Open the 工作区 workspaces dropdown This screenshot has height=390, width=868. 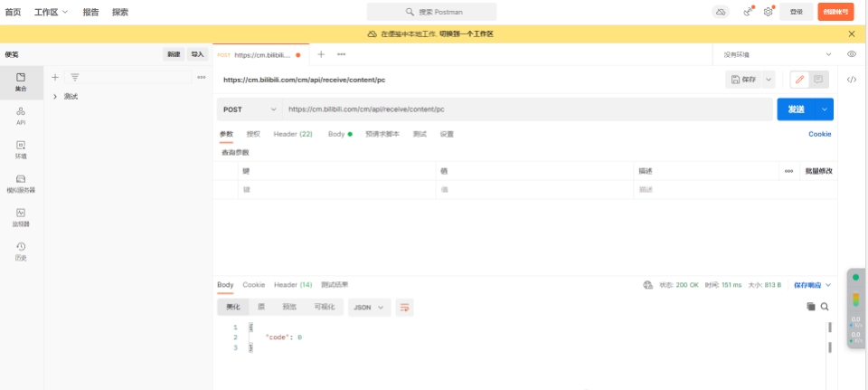click(x=51, y=12)
